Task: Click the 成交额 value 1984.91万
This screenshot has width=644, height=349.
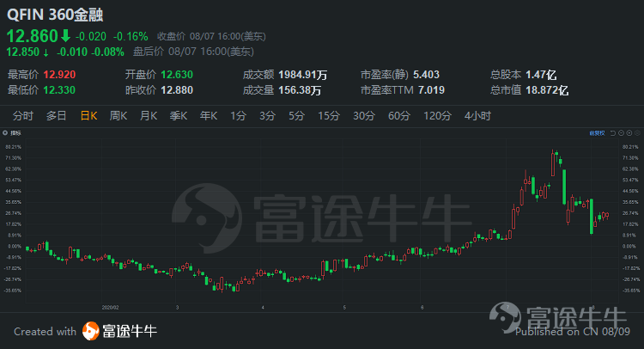Action: [303, 75]
